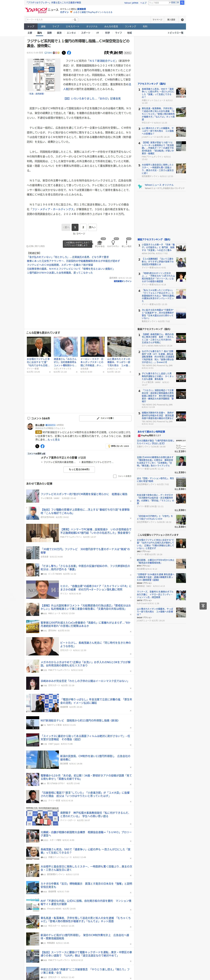Dismiss the イーロン・マスク recommended card
210x980 pixels.
(104, 372)
